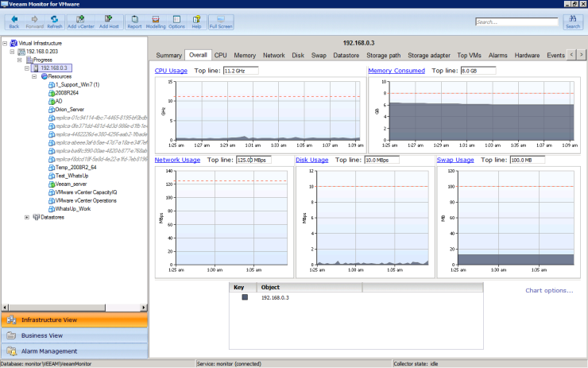The image size is (588, 368).
Task: Collapse the Virtual Infrastructure tree node
Action: pyautogui.click(x=5, y=43)
